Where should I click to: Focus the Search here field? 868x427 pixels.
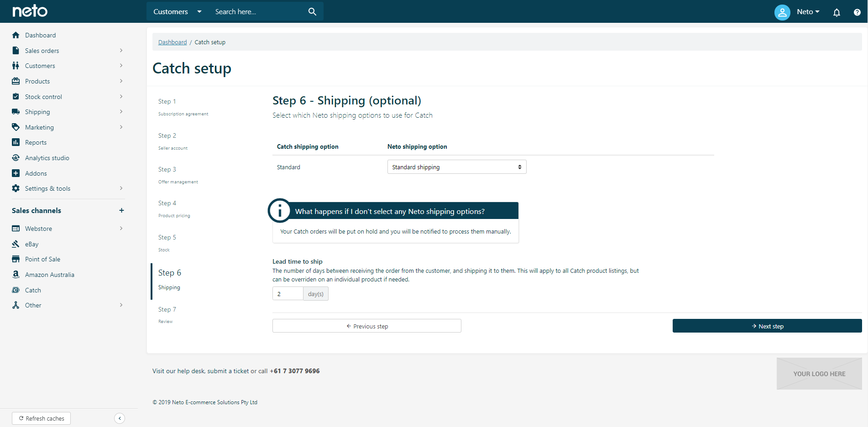(x=258, y=11)
